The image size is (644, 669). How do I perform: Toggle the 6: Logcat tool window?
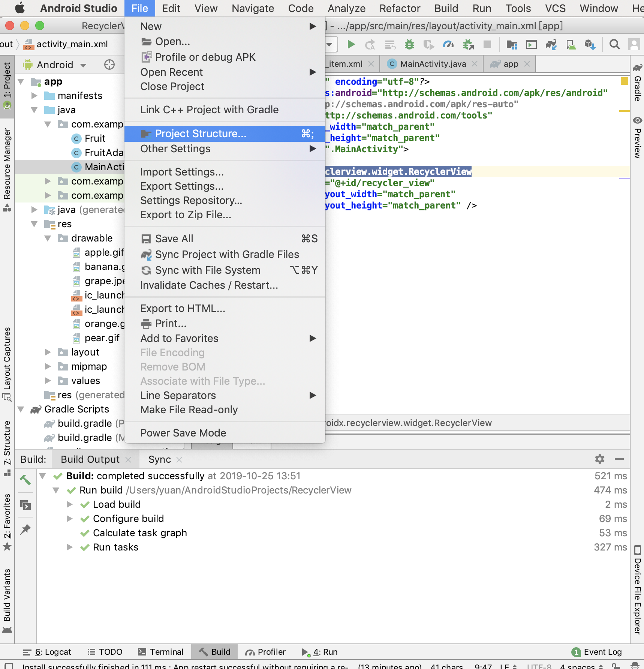pyautogui.click(x=47, y=652)
